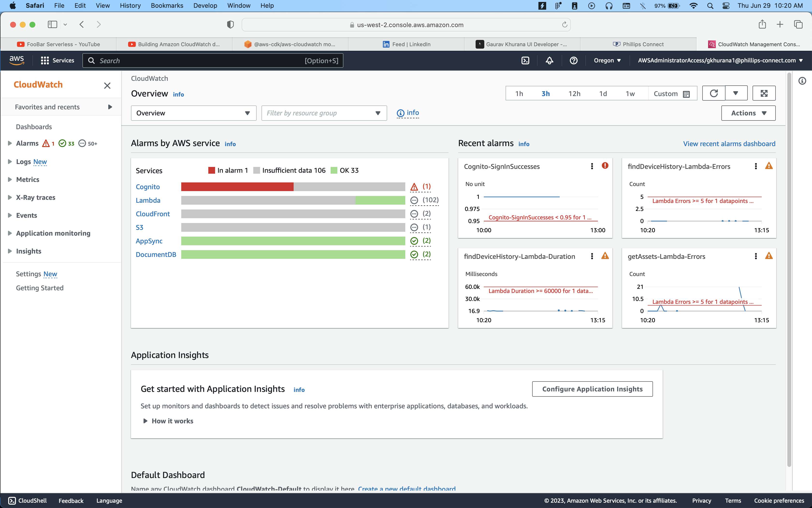Open AWS notifications bell
The image size is (812, 508).
(x=549, y=60)
